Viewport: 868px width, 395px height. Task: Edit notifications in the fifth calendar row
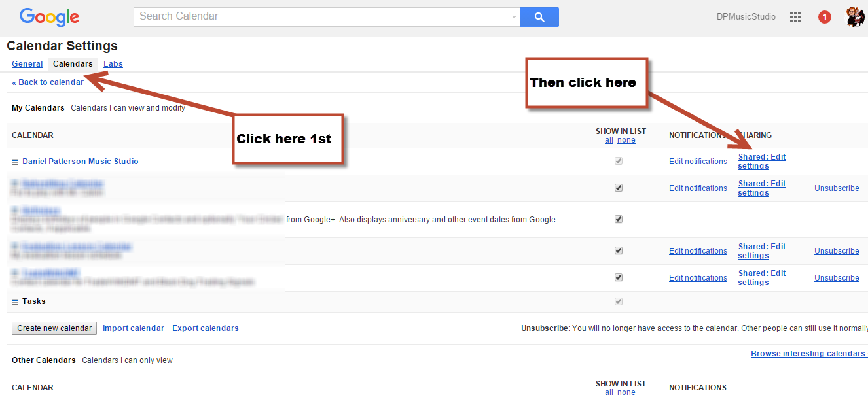(x=698, y=278)
